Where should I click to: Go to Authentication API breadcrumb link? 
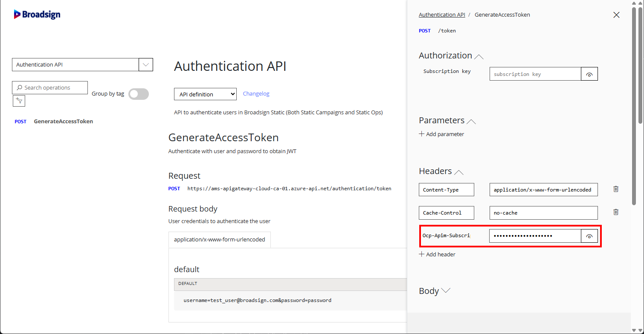click(x=442, y=15)
